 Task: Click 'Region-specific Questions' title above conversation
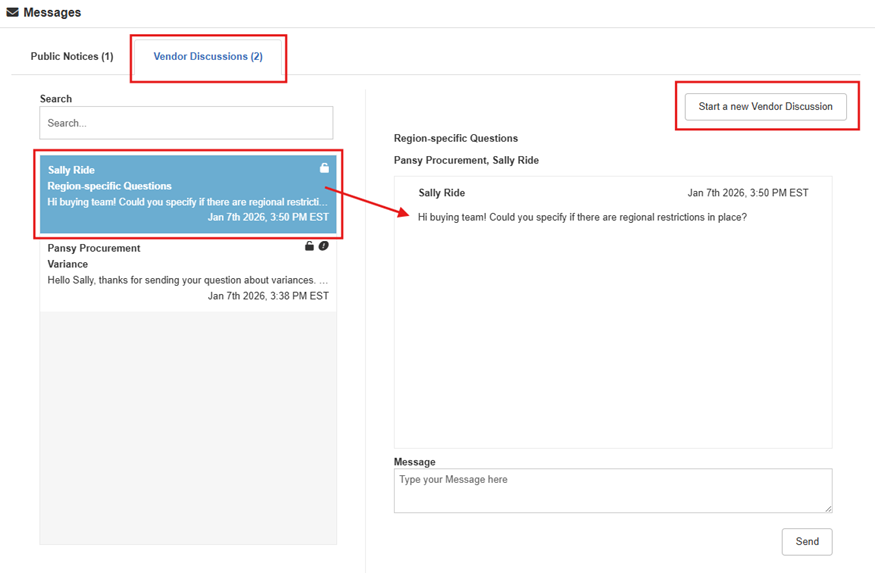[456, 138]
